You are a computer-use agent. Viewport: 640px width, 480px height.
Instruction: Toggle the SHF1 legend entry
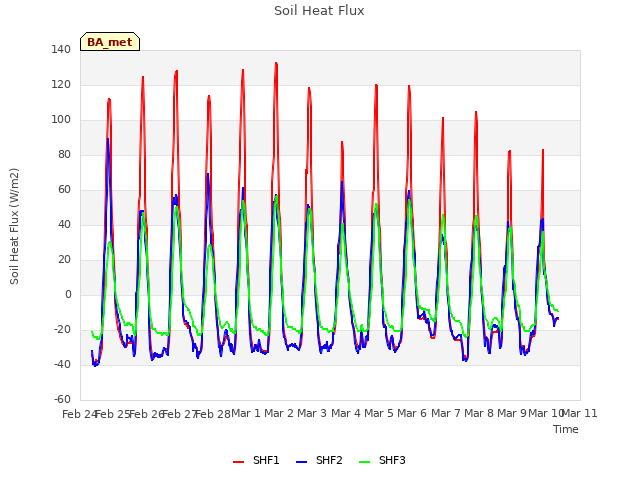[256, 460]
